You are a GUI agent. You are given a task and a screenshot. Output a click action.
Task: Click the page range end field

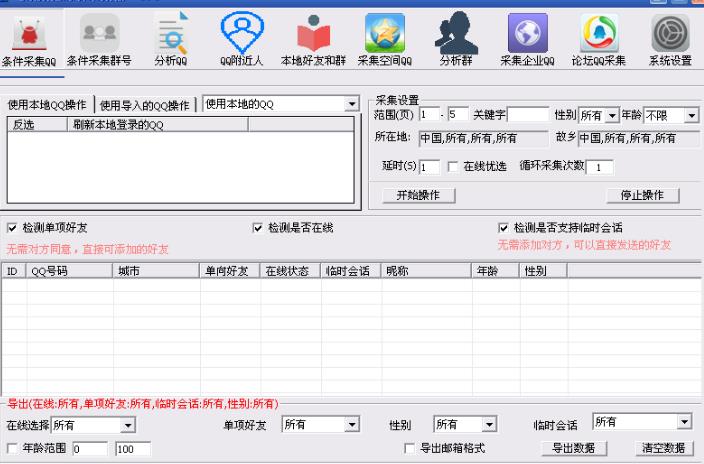click(458, 115)
